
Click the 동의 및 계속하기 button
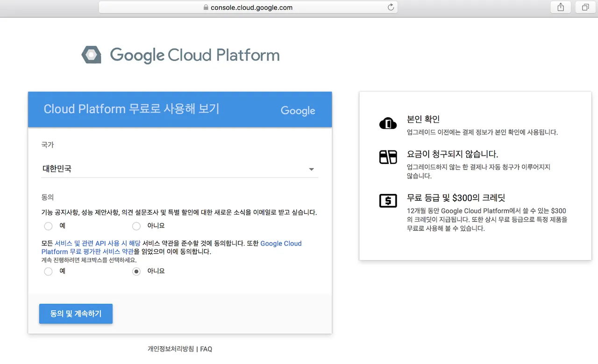click(x=76, y=314)
